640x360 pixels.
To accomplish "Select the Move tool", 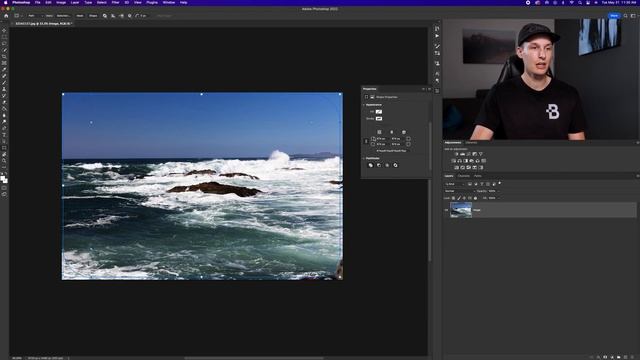I will pyautogui.click(x=4, y=30).
